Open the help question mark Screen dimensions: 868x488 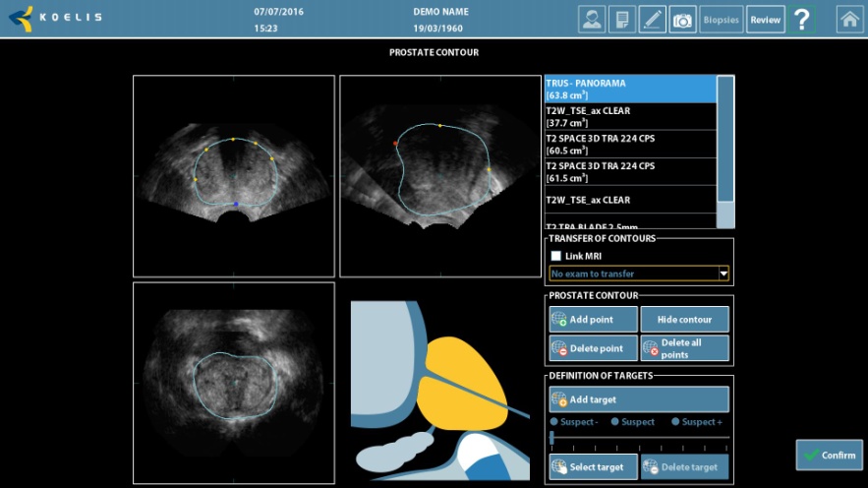point(801,20)
